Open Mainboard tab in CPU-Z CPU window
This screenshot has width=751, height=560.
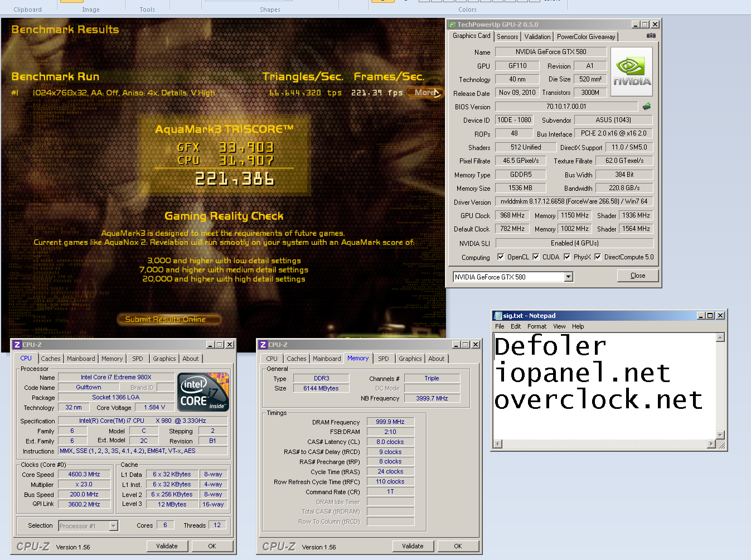81,359
